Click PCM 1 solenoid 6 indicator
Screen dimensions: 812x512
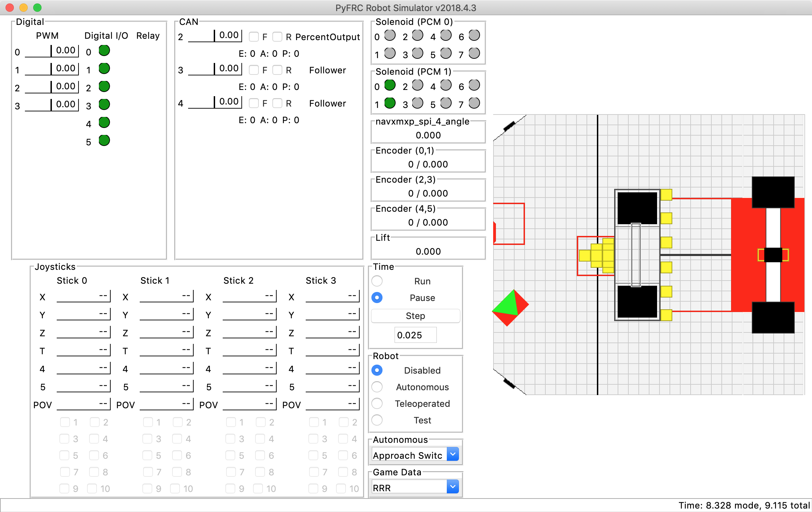coord(474,85)
